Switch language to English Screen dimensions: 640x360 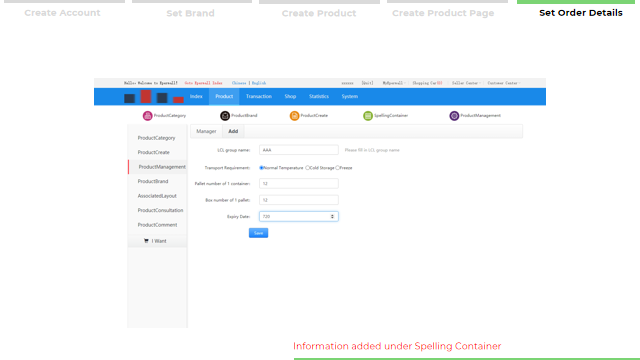259,83
